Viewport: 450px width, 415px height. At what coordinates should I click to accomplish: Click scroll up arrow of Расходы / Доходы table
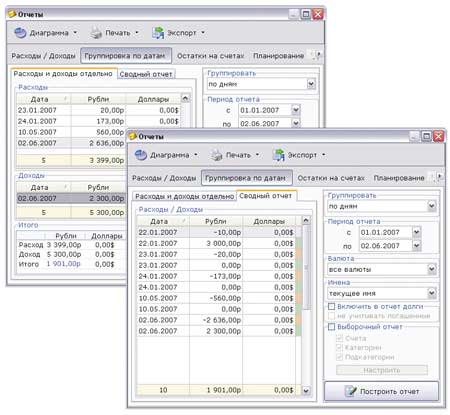(x=306, y=220)
